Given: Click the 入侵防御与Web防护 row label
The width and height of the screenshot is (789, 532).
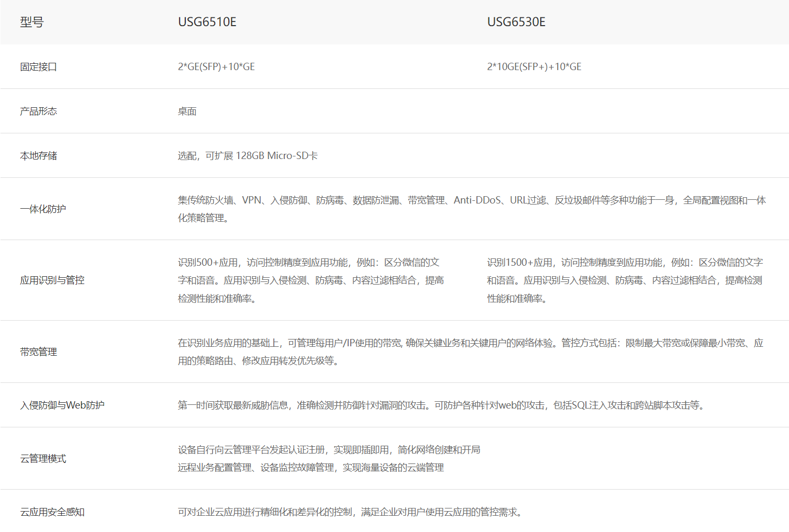Looking at the screenshot, I should (x=62, y=405).
